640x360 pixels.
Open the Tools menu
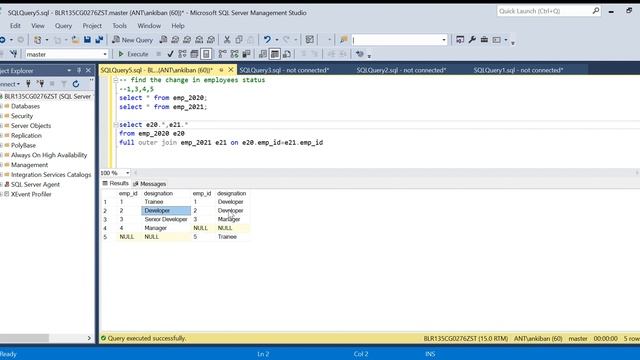coord(120,26)
